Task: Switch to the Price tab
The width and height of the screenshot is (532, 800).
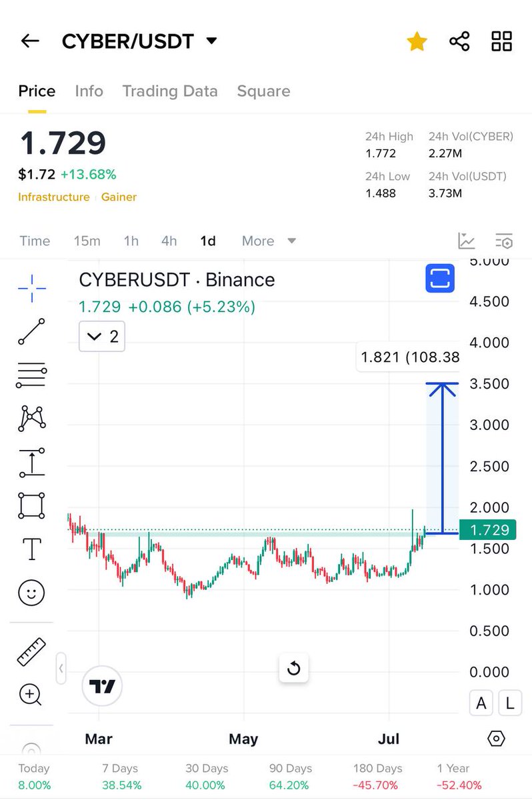Action: tap(37, 91)
